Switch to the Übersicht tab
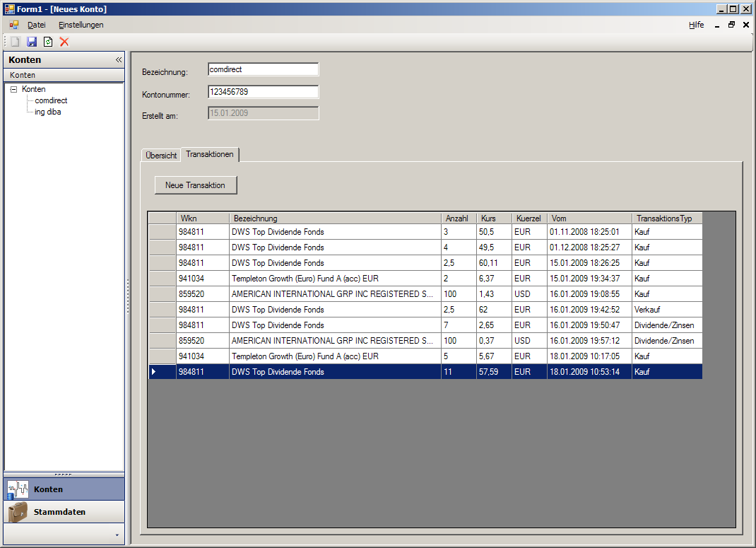756x548 pixels. tap(161, 156)
